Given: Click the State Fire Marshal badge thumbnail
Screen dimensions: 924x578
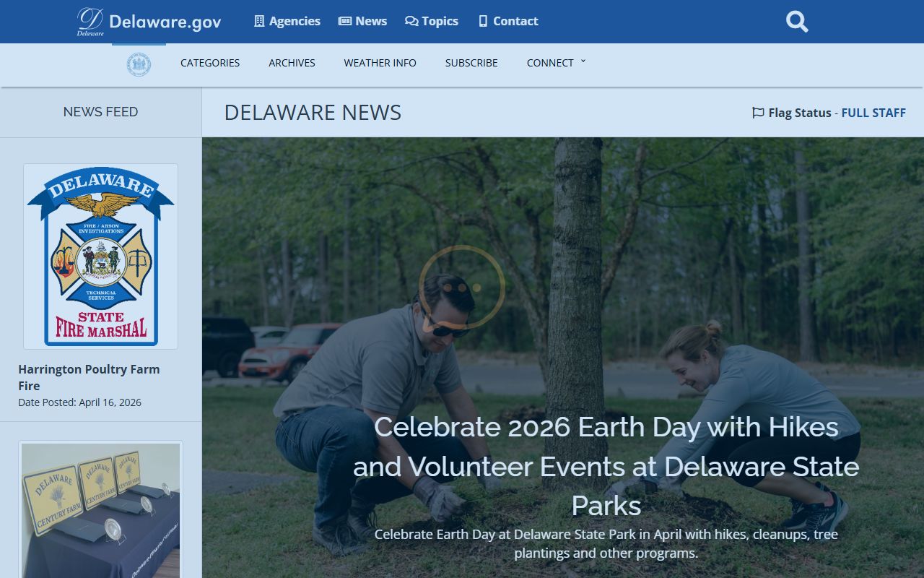Looking at the screenshot, I should pos(100,256).
